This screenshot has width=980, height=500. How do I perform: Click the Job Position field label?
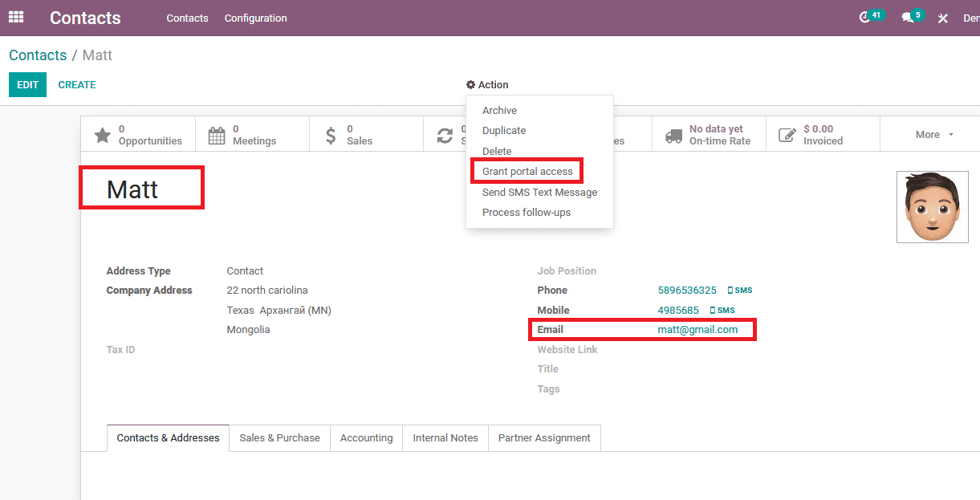pyautogui.click(x=567, y=271)
